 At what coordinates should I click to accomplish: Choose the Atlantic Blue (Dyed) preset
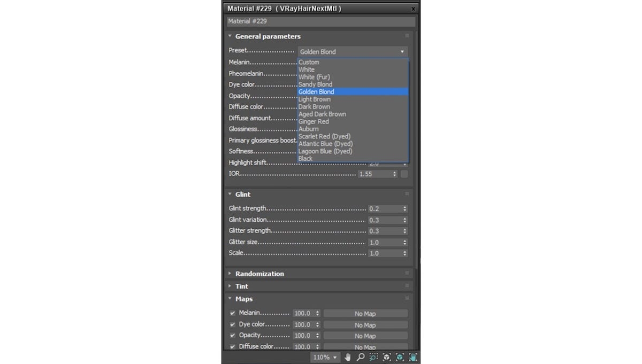click(x=325, y=143)
